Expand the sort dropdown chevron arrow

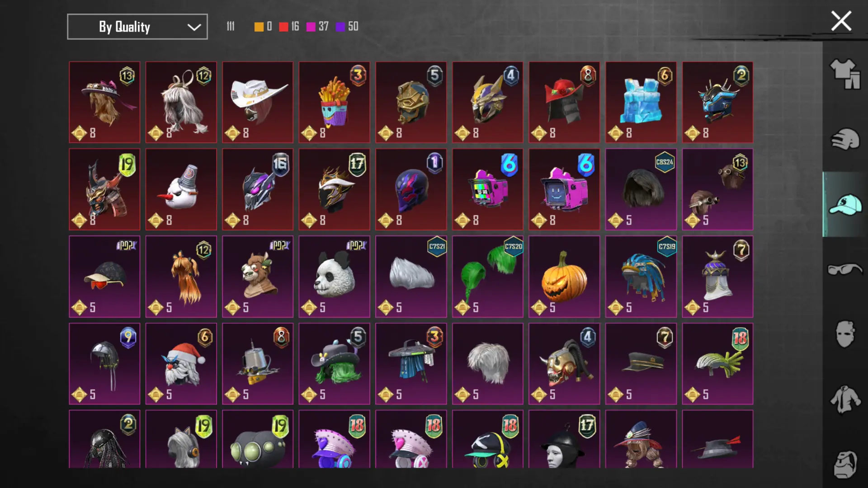(194, 27)
